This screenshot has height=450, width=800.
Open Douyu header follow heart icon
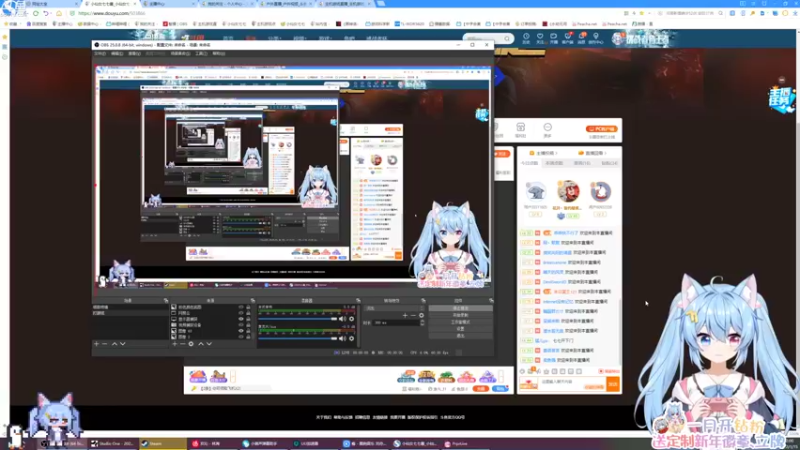point(540,36)
